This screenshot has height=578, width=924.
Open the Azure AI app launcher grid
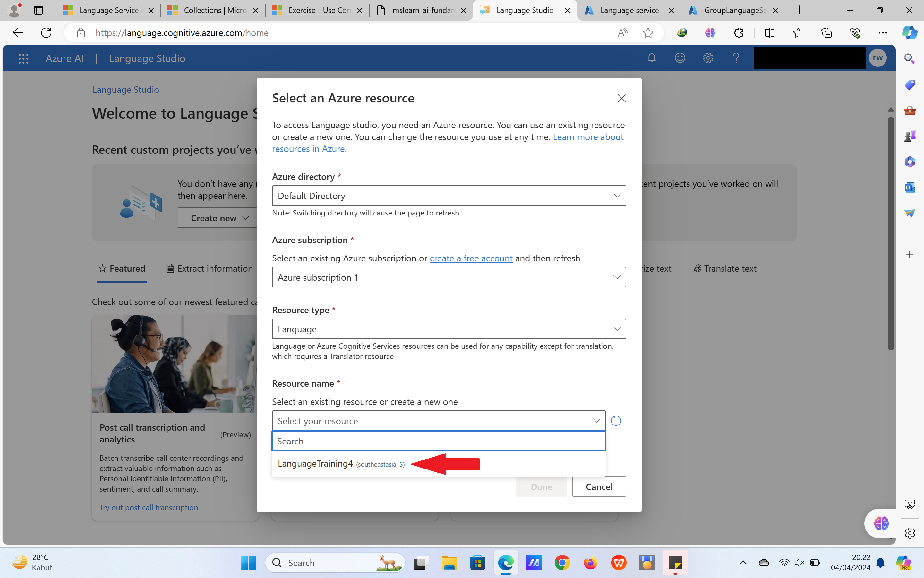click(23, 58)
